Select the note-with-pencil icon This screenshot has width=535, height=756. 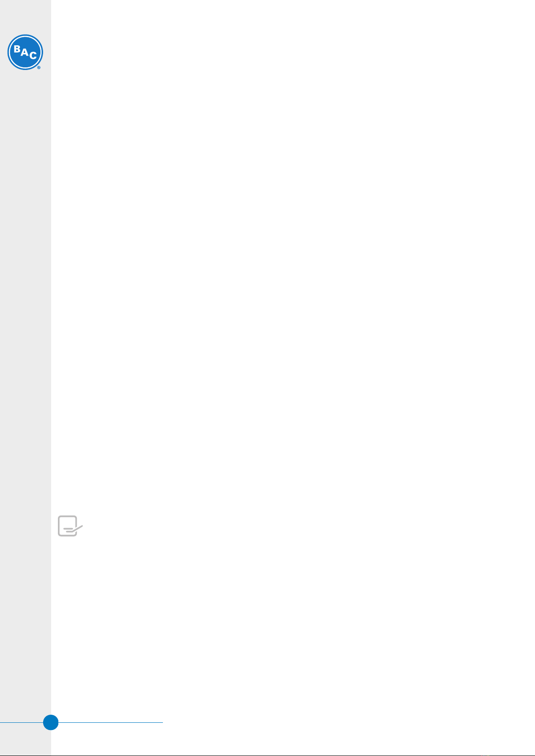coord(70,526)
